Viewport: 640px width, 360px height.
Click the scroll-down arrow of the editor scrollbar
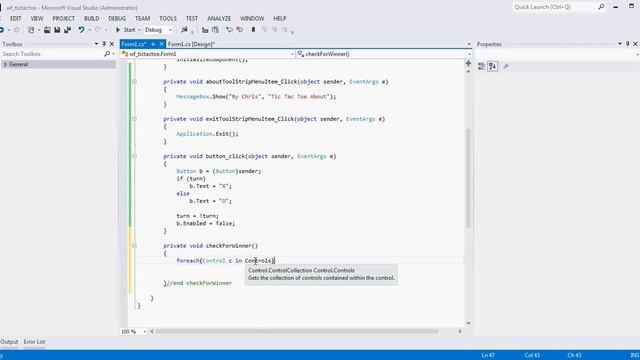[x=468, y=323]
